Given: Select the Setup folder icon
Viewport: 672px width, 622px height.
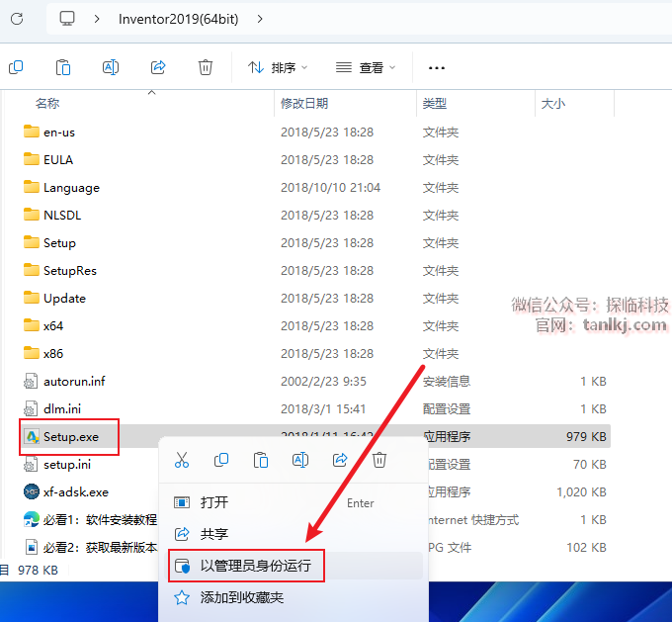Looking at the screenshot, I should coord(32,242).
